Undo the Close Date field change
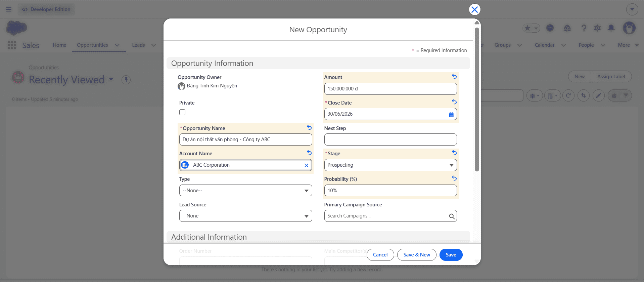 pos(454,102)
